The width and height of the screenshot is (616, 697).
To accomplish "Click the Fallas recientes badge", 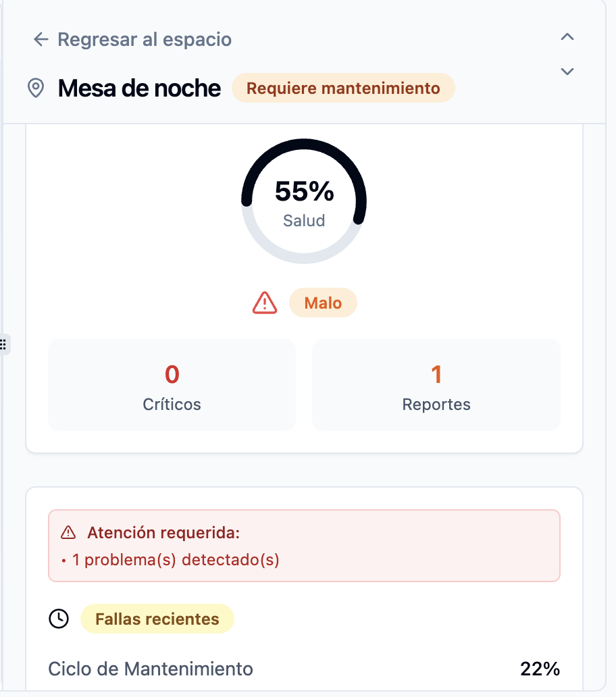I will (157, 618).
